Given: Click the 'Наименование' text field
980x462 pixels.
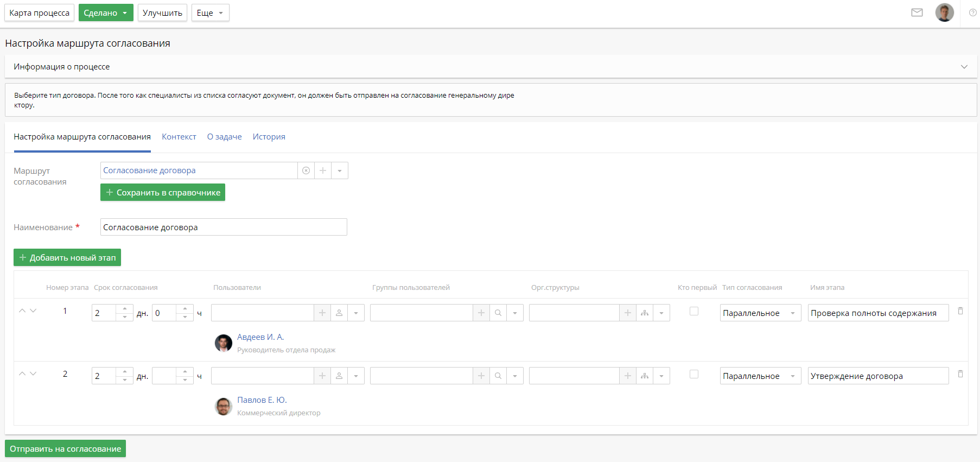Looking at the screenshot, I should [224, 227].
